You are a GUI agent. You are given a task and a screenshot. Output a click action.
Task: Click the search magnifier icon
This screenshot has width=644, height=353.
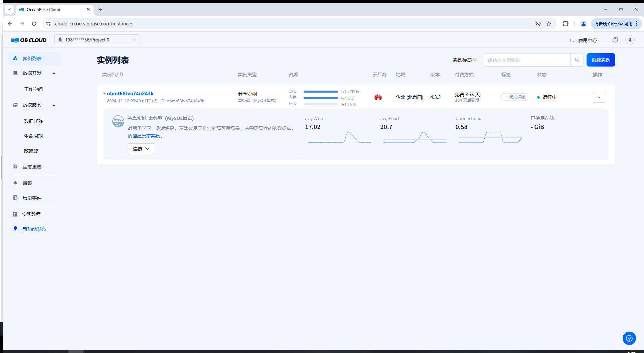click(577, 60)
